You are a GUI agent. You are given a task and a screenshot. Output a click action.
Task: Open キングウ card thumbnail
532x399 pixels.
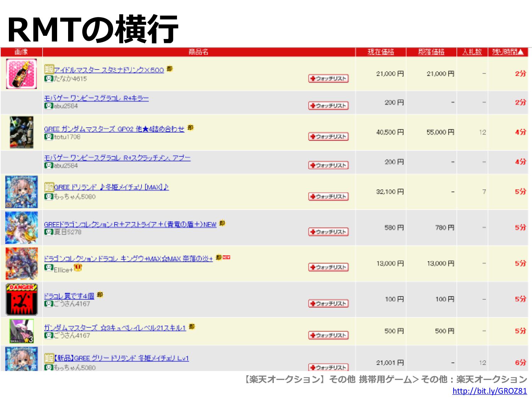point(21,264)
